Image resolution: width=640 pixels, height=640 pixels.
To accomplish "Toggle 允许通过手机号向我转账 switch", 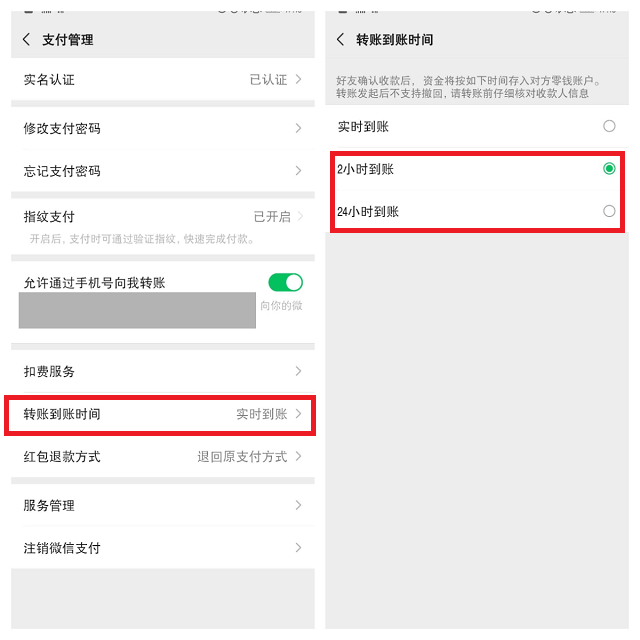I will click(285, 282).
